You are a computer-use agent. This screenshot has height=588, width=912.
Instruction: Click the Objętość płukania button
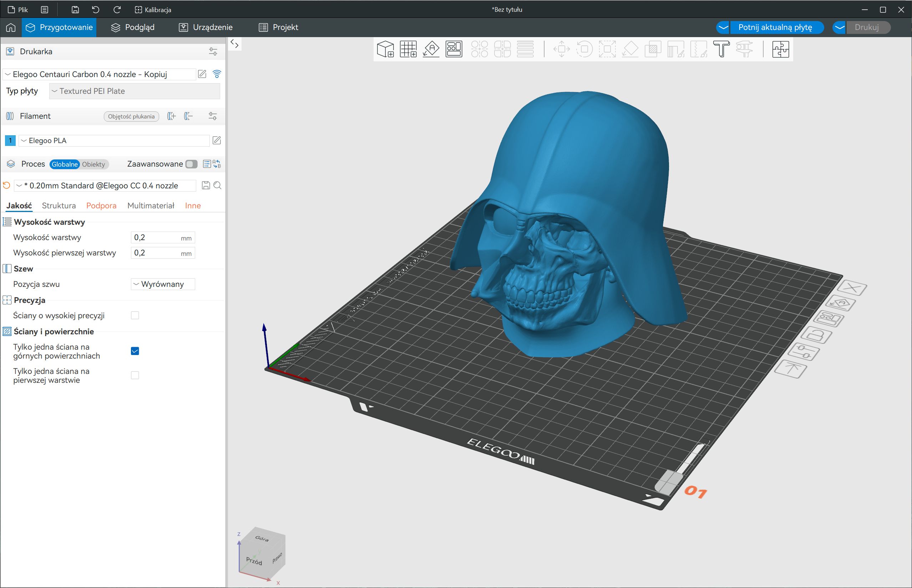click(x=131, y=116)
